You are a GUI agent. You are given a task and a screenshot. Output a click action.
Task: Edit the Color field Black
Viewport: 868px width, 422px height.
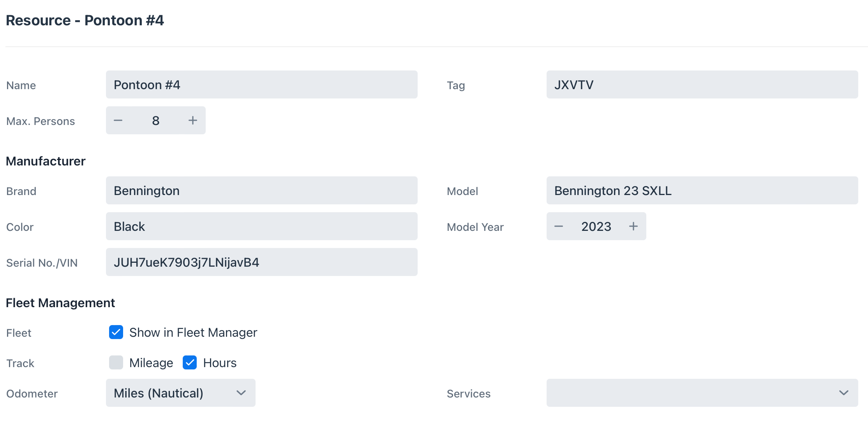click(262, 227)
